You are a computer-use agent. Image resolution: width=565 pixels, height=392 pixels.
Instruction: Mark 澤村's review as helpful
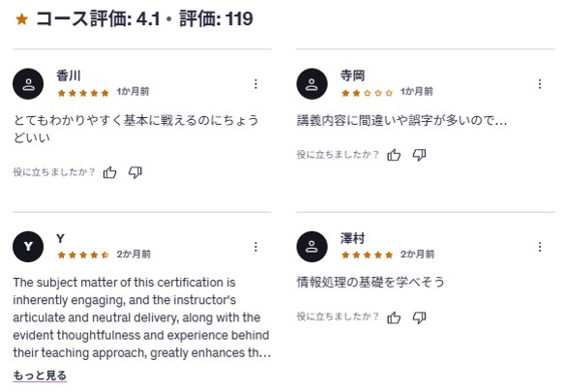(394, 317)
